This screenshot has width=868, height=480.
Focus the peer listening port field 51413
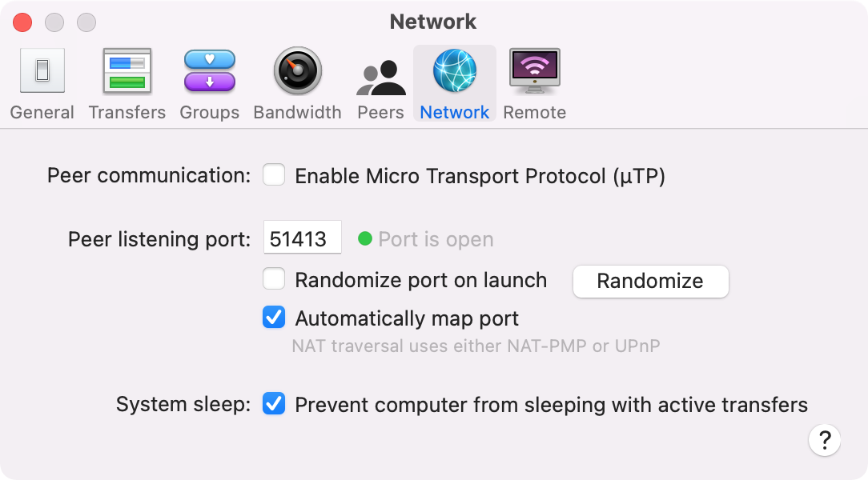point(302,238)
